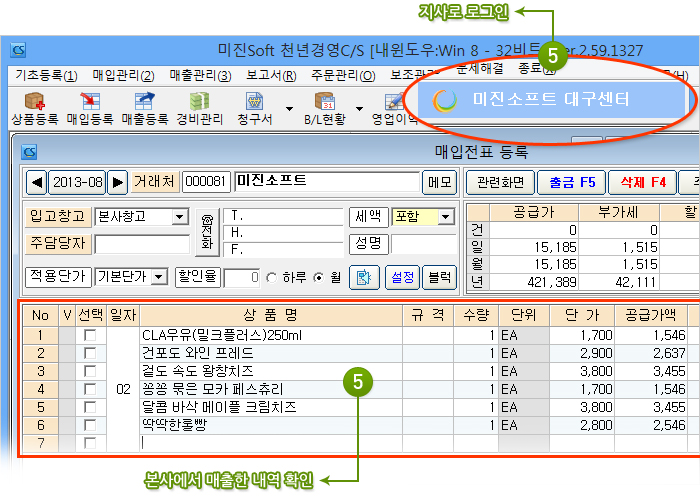Click the 설정 button
The width and height of the screenshot is (700, 500).
[402, 277]
